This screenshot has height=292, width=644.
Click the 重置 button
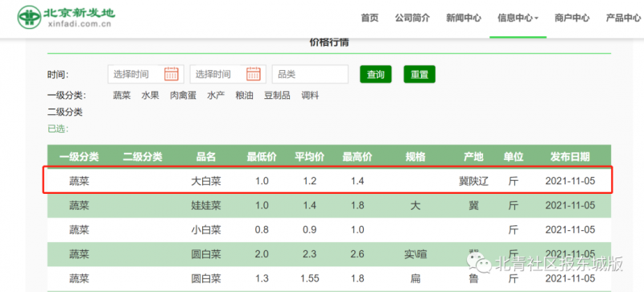point(419,74)
